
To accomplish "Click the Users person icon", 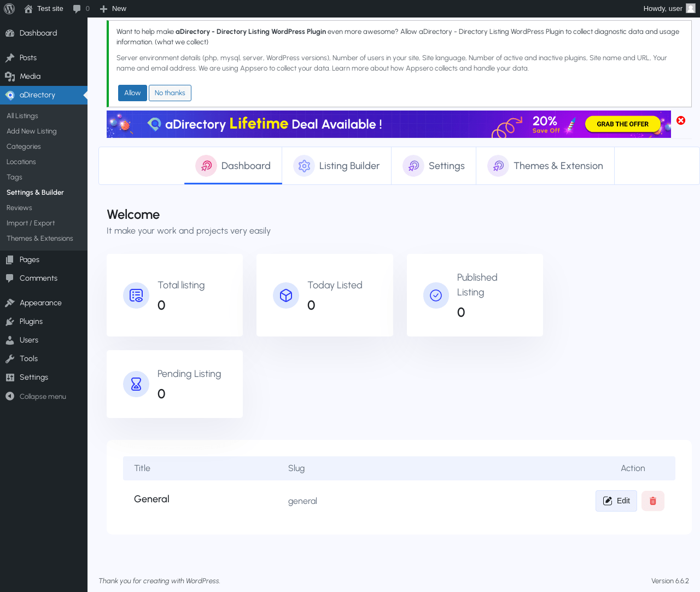I will pyautogui.click(x=10, y=340).
